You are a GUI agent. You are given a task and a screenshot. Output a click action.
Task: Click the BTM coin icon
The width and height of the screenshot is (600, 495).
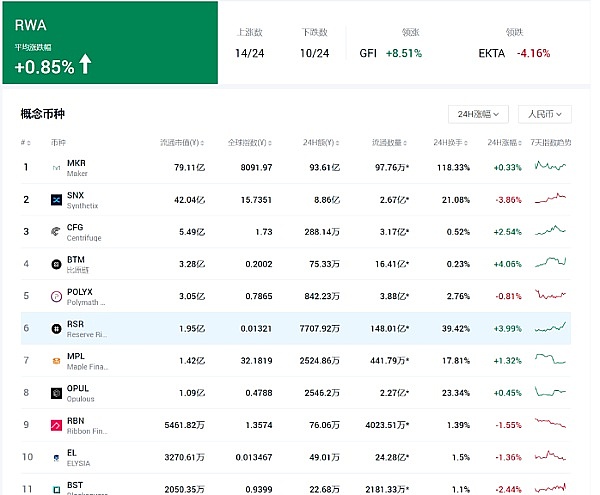tap(56, 264)
